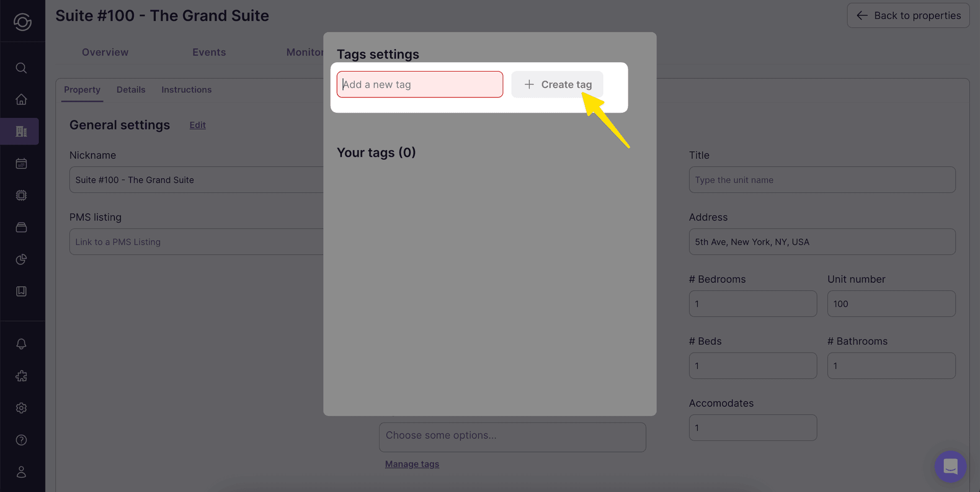
Task: Open the calendar icon in the sidebar
Action: click(x=21, y=163)
